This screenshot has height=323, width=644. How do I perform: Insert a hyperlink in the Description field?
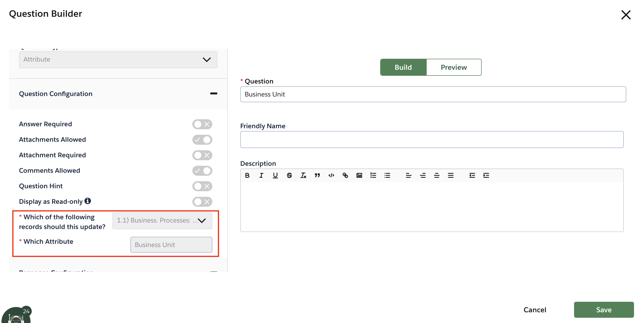point(345,175)
